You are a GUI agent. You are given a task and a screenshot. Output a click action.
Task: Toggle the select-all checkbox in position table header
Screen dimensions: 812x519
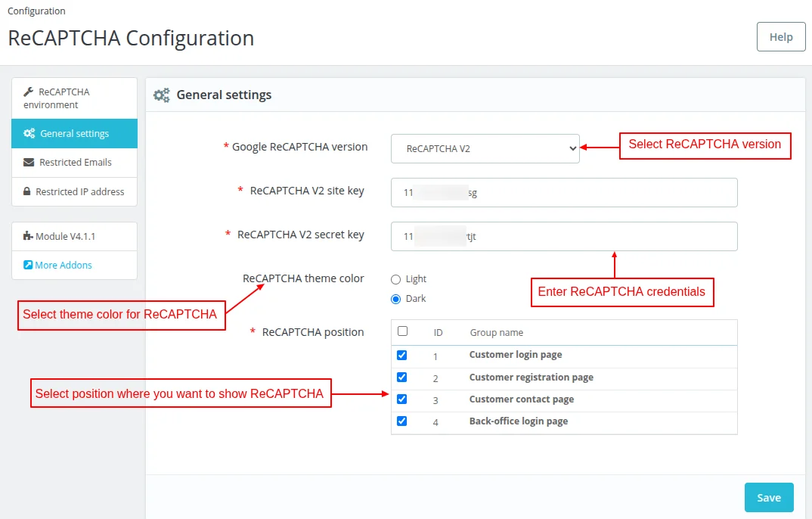pos(402,331)
